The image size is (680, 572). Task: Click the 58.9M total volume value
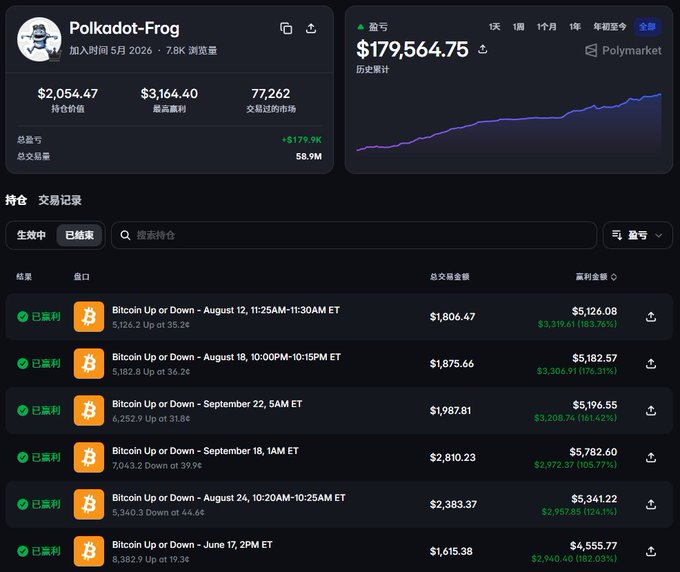[309, 156]
